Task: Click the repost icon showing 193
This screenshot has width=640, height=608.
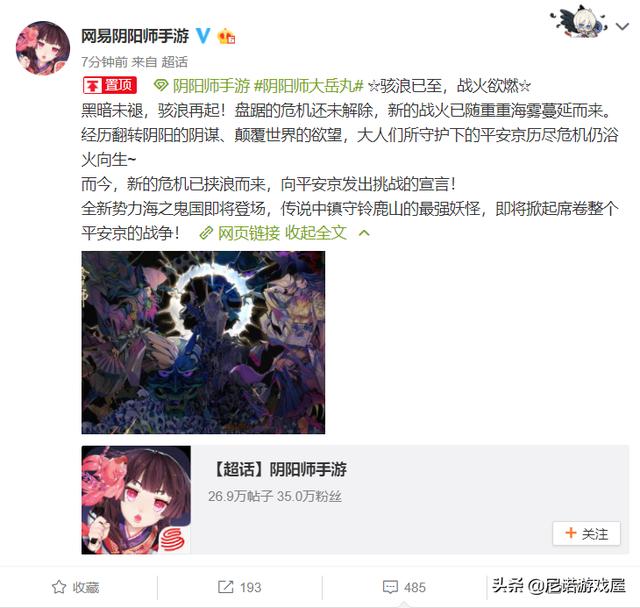Action: pos(225,587)
